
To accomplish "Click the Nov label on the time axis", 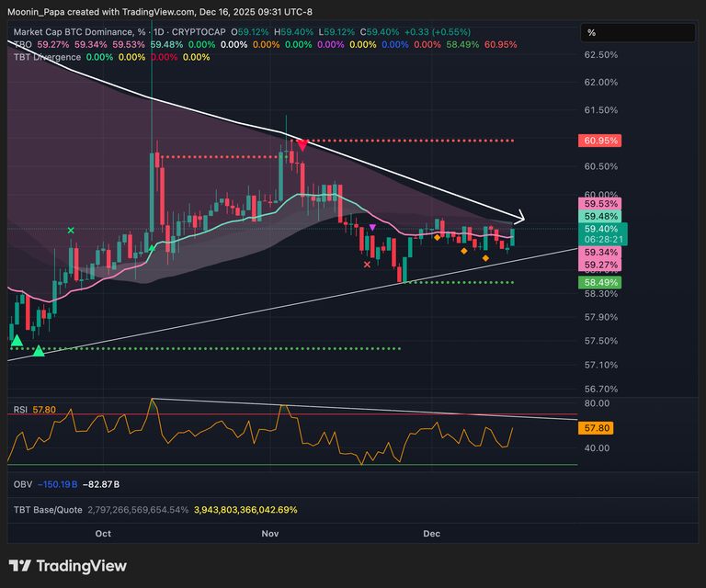I will 269,533.
